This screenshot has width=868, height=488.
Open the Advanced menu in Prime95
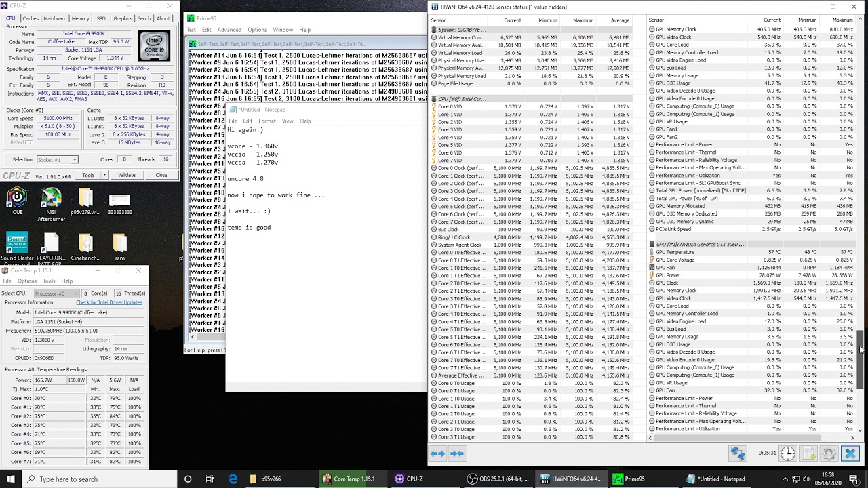pos(229,30)
